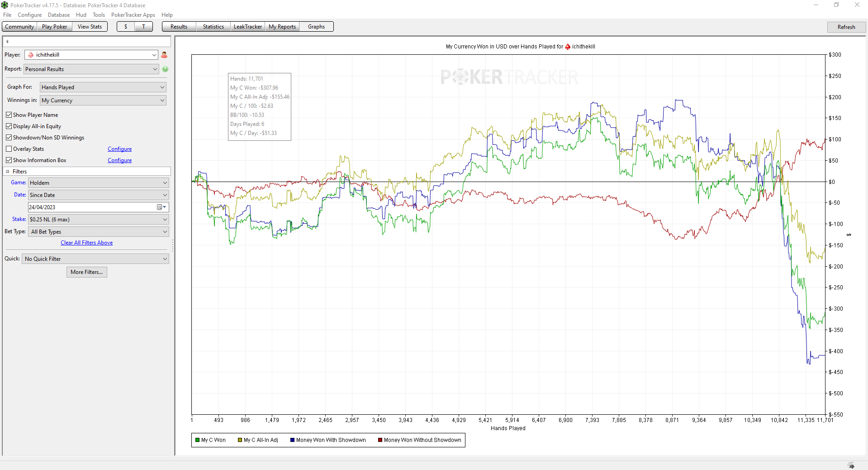Toggle the Show Player Name checkbox

9,115
